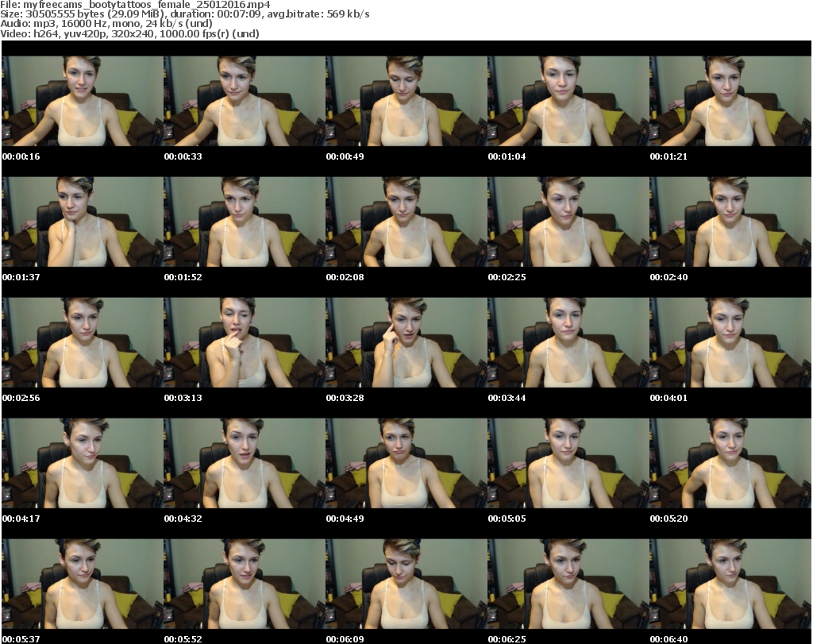Image resolution: width=813 pixels, height=644 pixels.
Task: Open the frame captured at 00:02:08
Action: pos(406,222)
